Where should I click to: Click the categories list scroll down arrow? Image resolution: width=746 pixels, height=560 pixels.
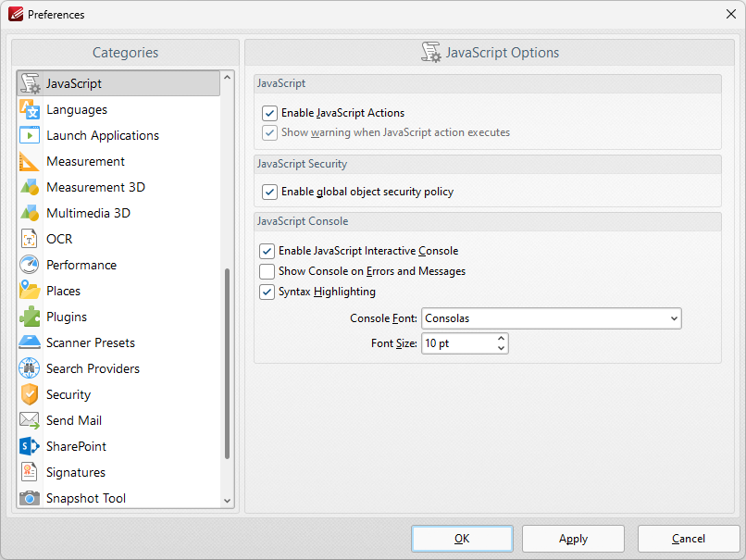(x=228, y=501)
